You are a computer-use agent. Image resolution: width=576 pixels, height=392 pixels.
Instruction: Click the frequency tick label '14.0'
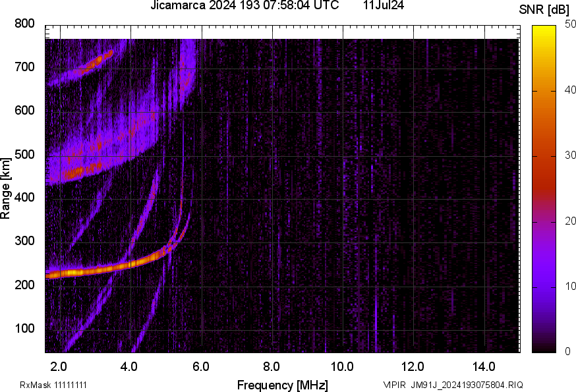(484, 367)
